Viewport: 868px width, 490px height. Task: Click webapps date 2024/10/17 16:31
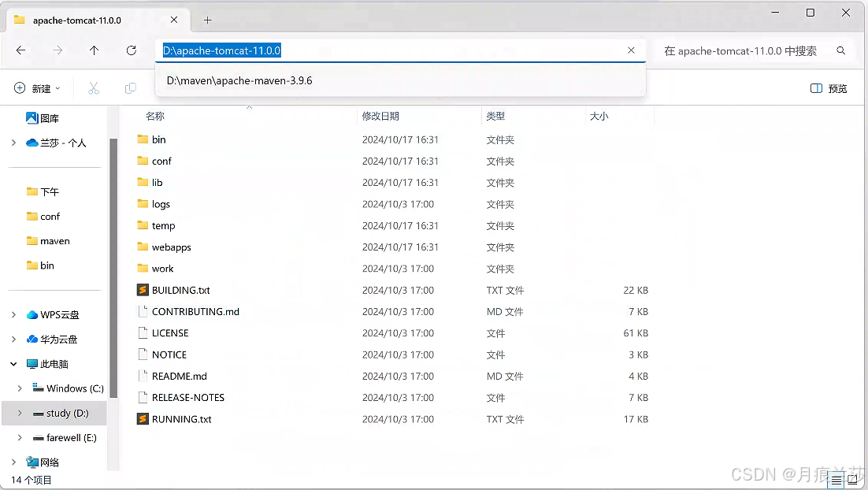click(x=400, y=247)
